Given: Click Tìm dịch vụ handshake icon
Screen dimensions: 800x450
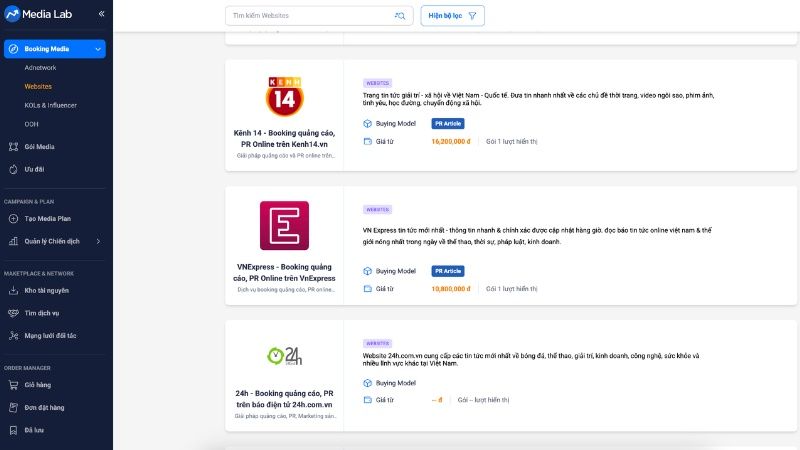Looking at the screenshot, I should tap(13, 313).
